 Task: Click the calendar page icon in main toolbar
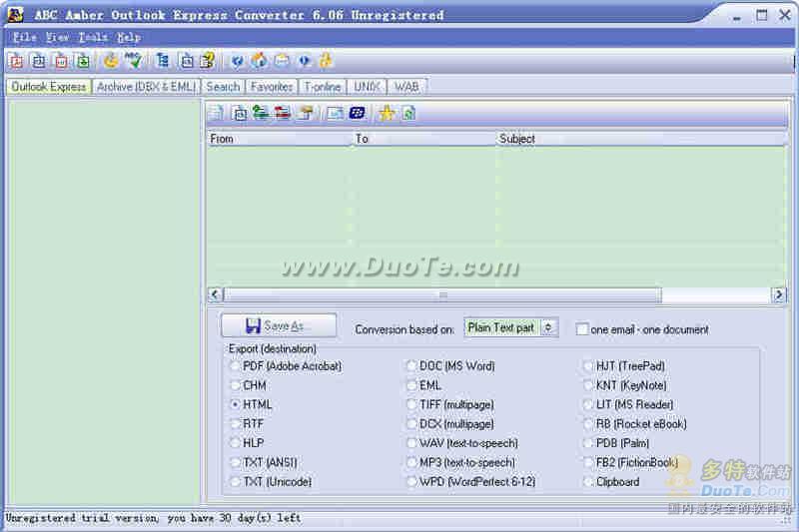[187, 61]
